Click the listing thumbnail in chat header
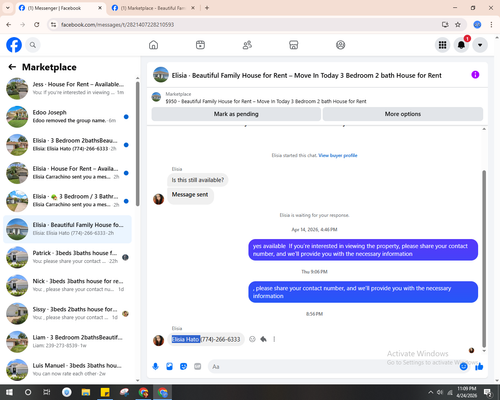Image resolution: width=500 pixels, height=400 pixels. (x=161, y=75)
